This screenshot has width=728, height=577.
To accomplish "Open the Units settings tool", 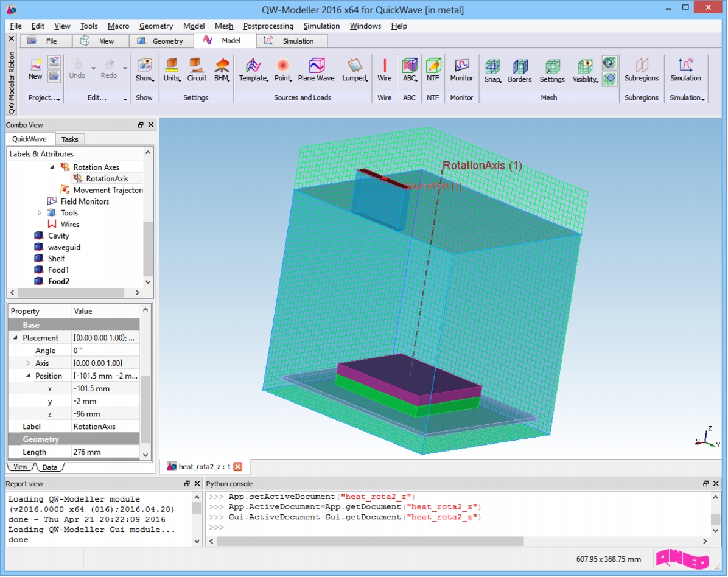I will click(x=172, y=70).
